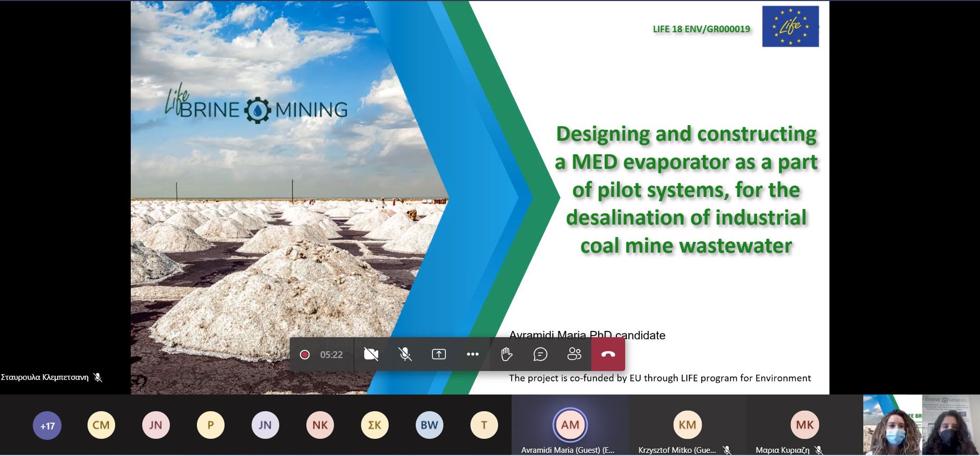Click the red recording indicator dot
This screenshot has width=980, height=456.
[x=305, y=355]
